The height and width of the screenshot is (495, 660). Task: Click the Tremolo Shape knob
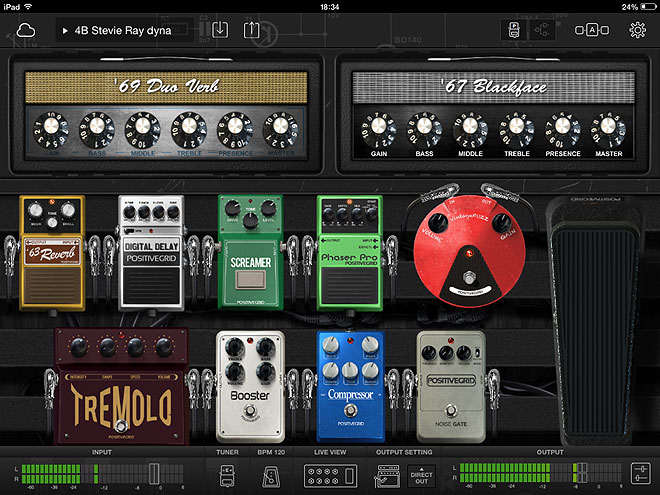pos(107,348)
